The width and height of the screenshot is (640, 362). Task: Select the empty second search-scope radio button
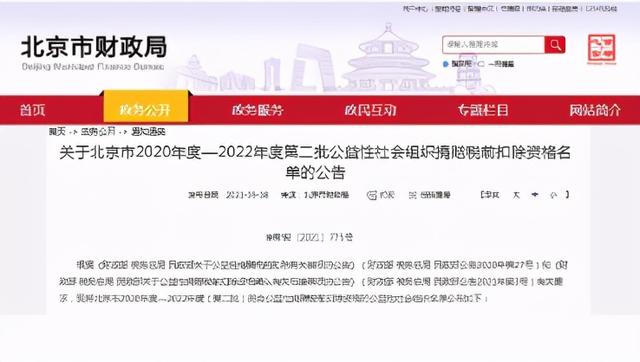[x=481, y=64]
